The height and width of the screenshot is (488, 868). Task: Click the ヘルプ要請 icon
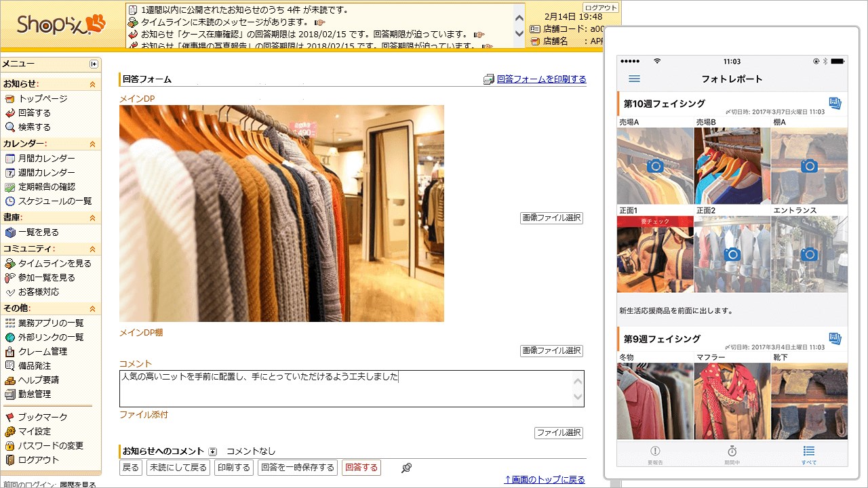coord(10,380)
